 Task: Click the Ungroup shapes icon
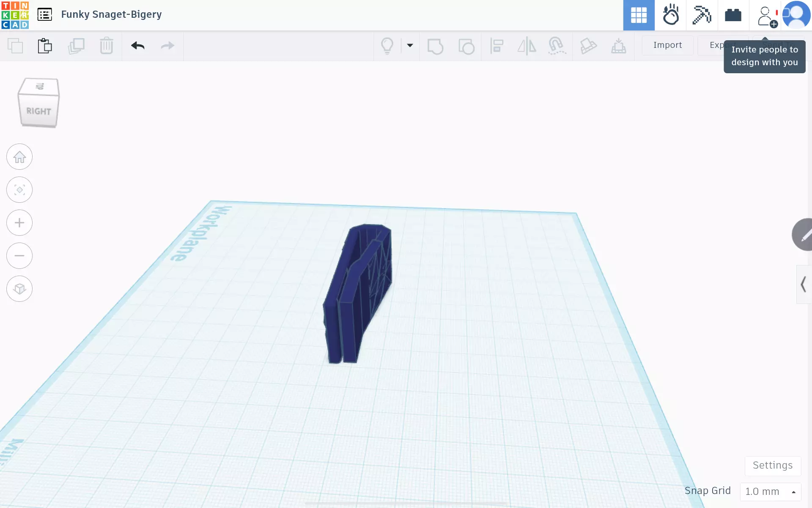tap(466, 46)
